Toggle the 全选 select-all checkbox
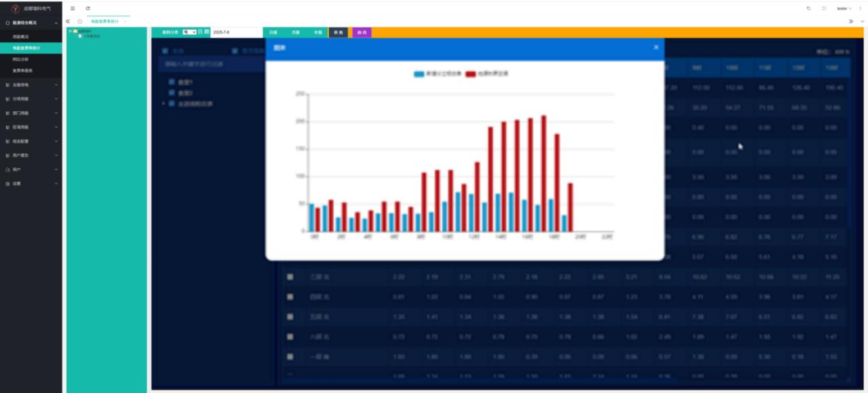 (x=166, y=51)
